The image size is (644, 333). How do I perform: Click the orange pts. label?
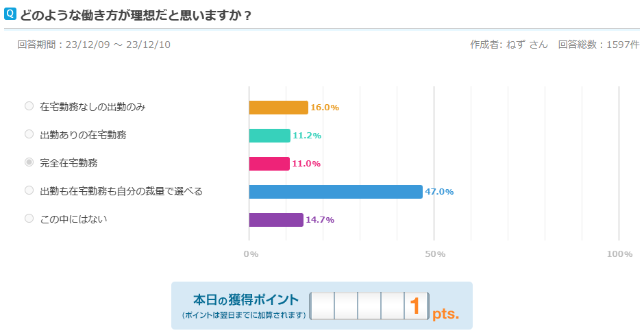[445, 314]
